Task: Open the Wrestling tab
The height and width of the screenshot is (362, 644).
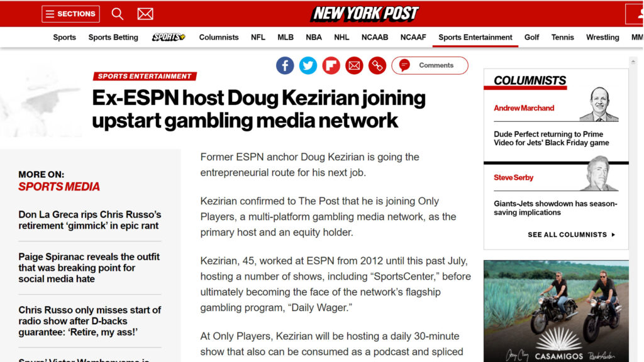Action: pyautogui.click(x=602, y=37)
